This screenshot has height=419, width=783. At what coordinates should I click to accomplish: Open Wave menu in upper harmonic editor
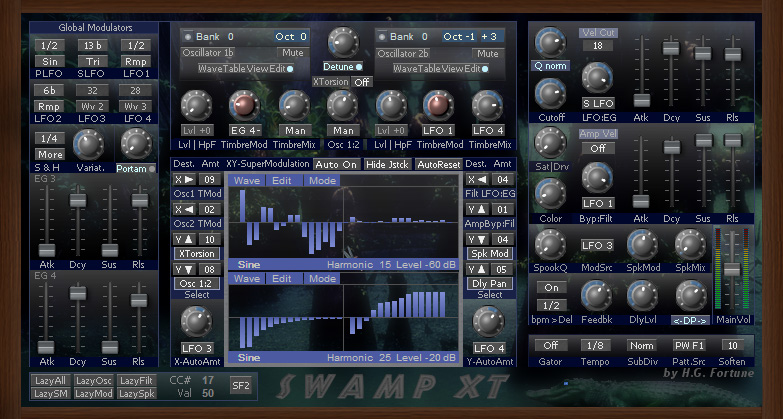tap(247, 181)
